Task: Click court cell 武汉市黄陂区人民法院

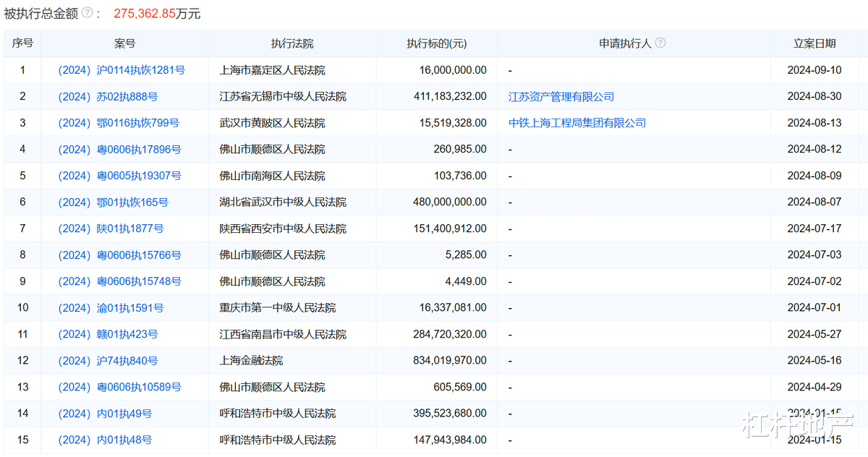Action: click(272, 123)
